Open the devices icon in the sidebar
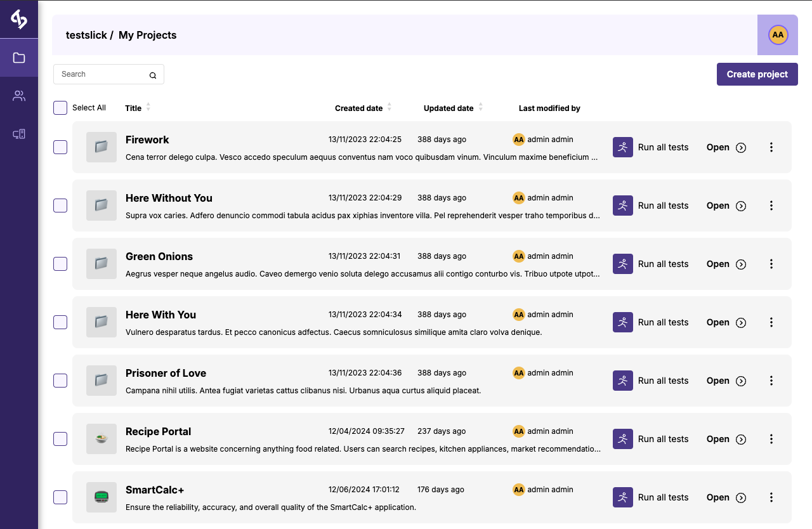Image resolution: width=812 pixels, height=529 pixels. [19, 134]
